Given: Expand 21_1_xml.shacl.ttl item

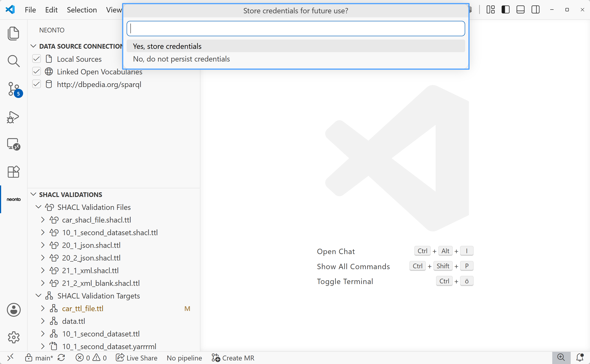Looking at the screenshot, I should 43,270.
